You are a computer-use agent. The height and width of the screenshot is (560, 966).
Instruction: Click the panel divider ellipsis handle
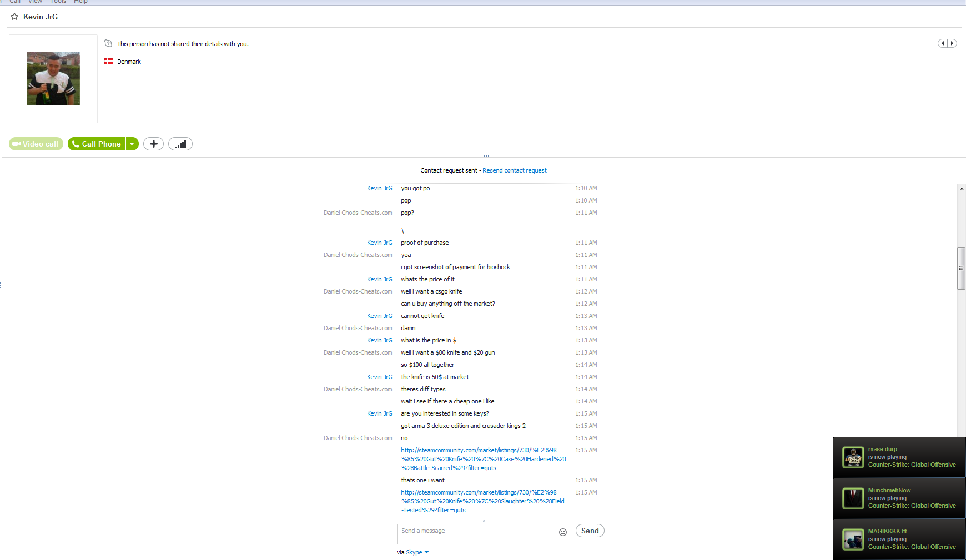tap(486, 156)
